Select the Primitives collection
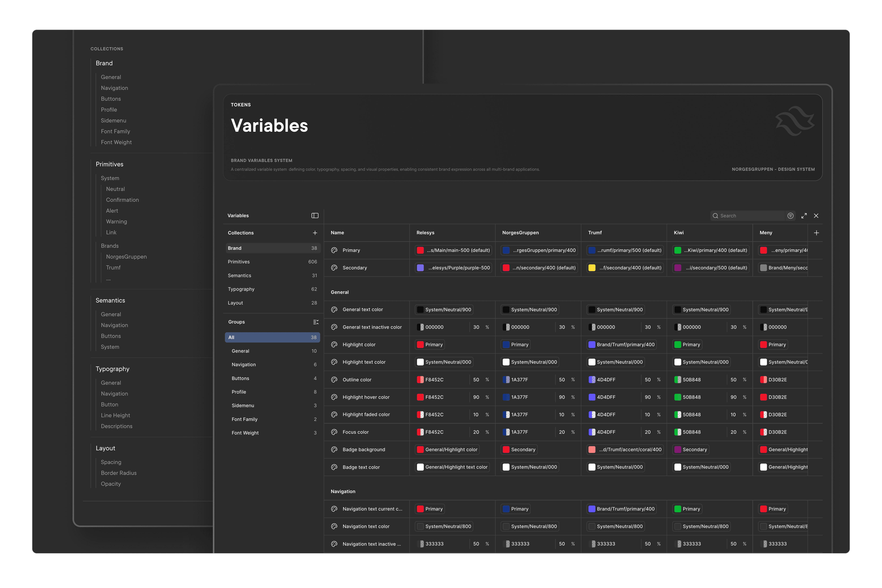The width and height of the screenshot is (882, 588). 238,262
